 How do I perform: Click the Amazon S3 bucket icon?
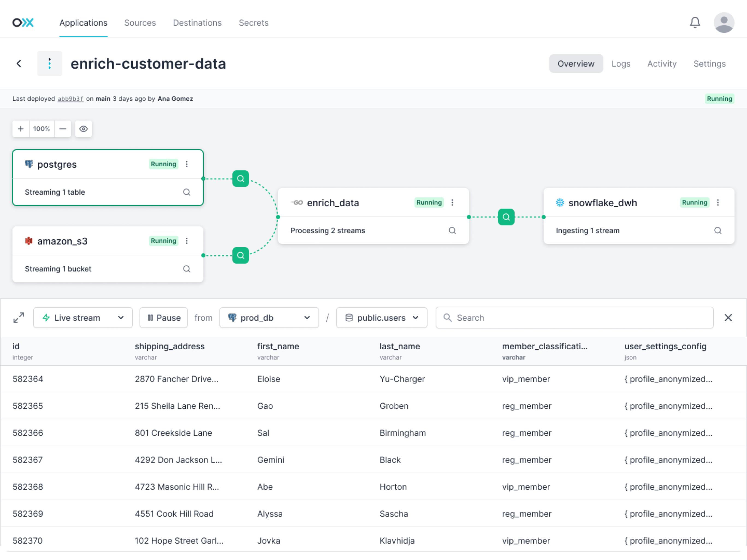29,241
